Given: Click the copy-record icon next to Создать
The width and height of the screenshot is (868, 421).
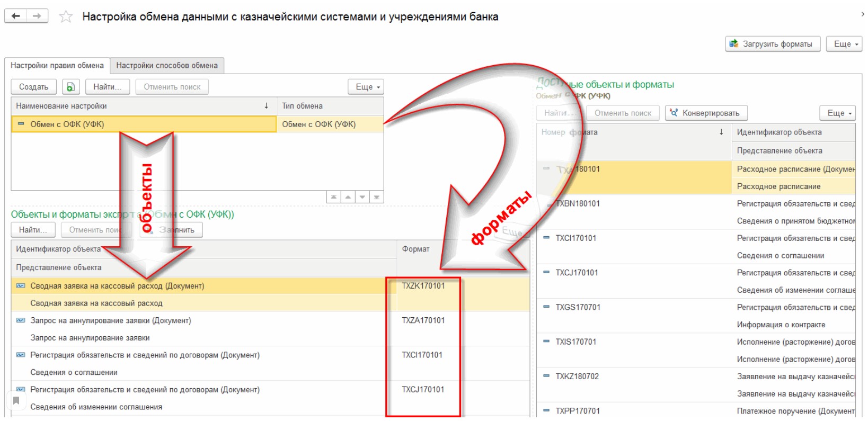Looking at the screenshot, I should [x=70, y=87].
